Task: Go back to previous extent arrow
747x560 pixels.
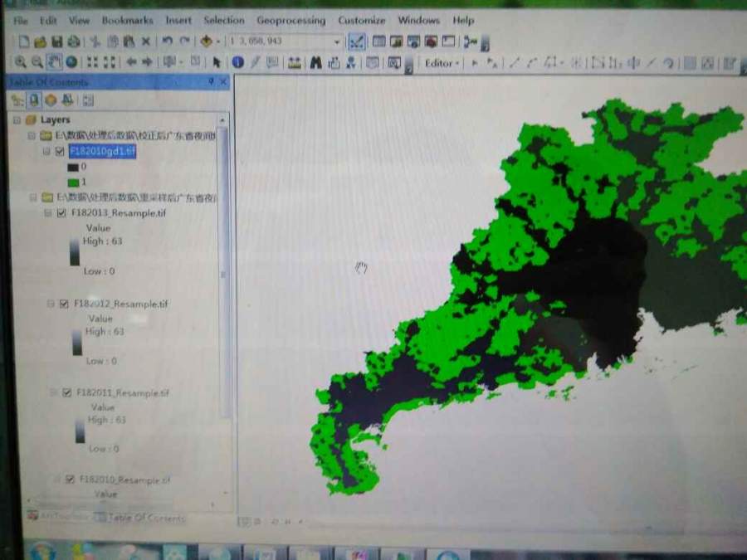Action: click(131, 62)
